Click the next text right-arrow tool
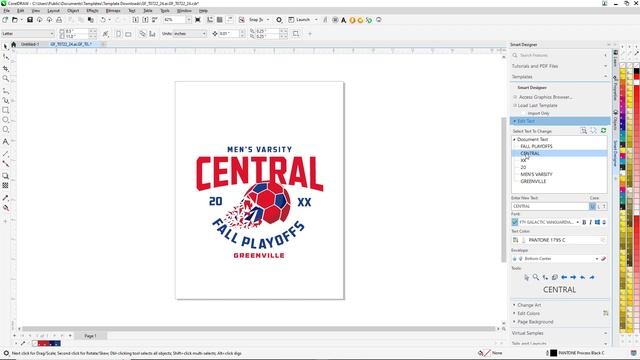Image resolution: width=640 pixels, height=360 pixels. point(573,277)
